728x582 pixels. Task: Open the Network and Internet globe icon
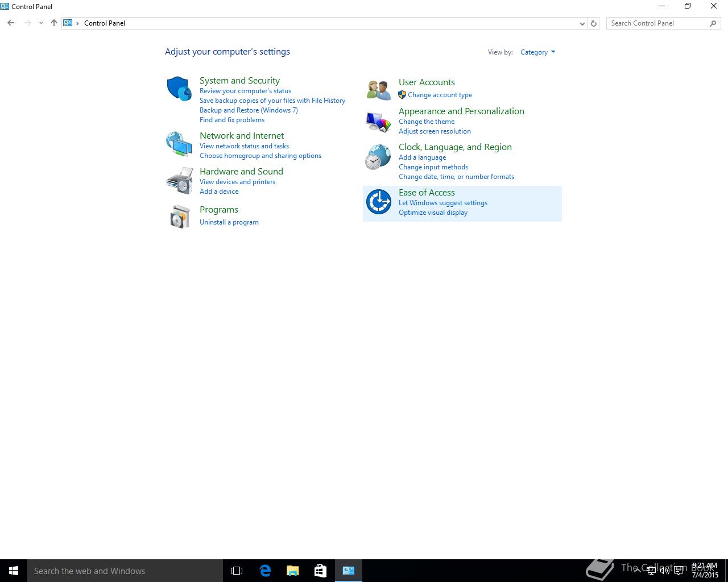[179, 144]
